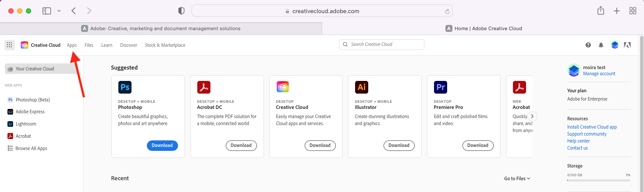
Task: Click the Acrobat DC card icon
Action: (204, 87)
